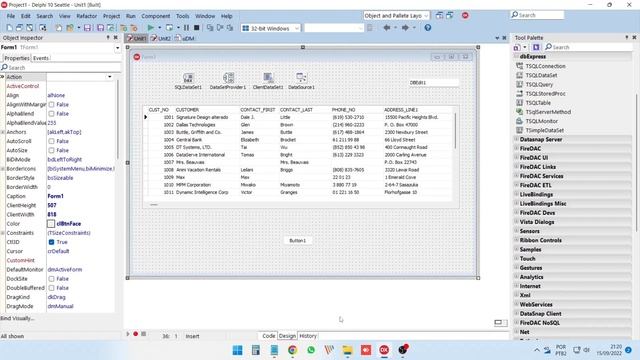
Task: Select the DataSource1 component on the form
Action: pyautogui.click(x=301, y=81)
